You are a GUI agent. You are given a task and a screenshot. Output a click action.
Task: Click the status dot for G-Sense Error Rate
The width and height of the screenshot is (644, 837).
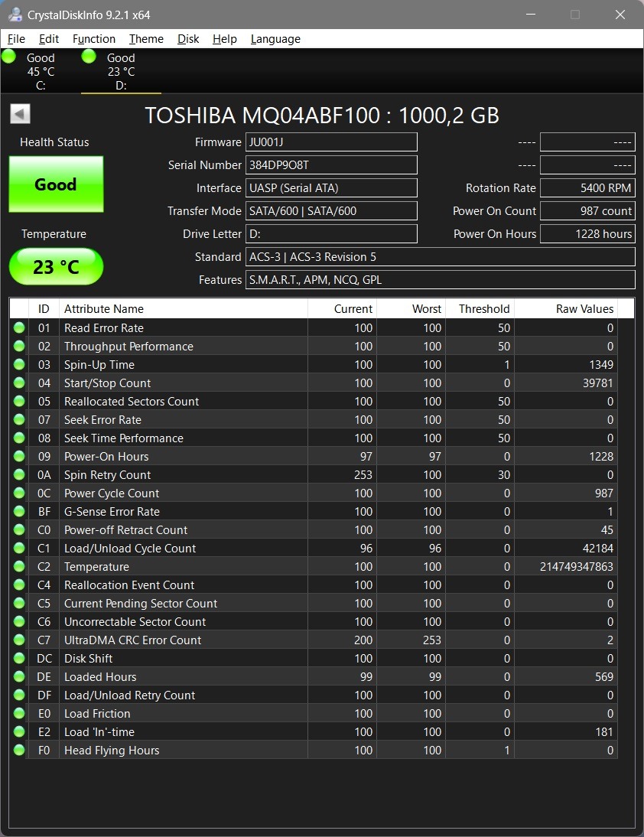pos(19,511)
